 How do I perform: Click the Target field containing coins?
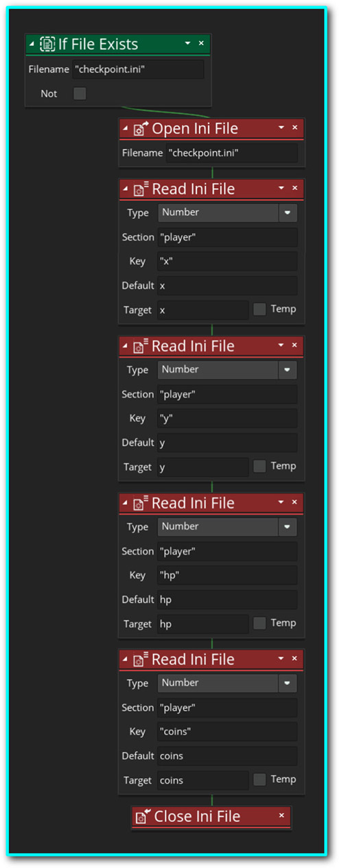coord(202,780)
